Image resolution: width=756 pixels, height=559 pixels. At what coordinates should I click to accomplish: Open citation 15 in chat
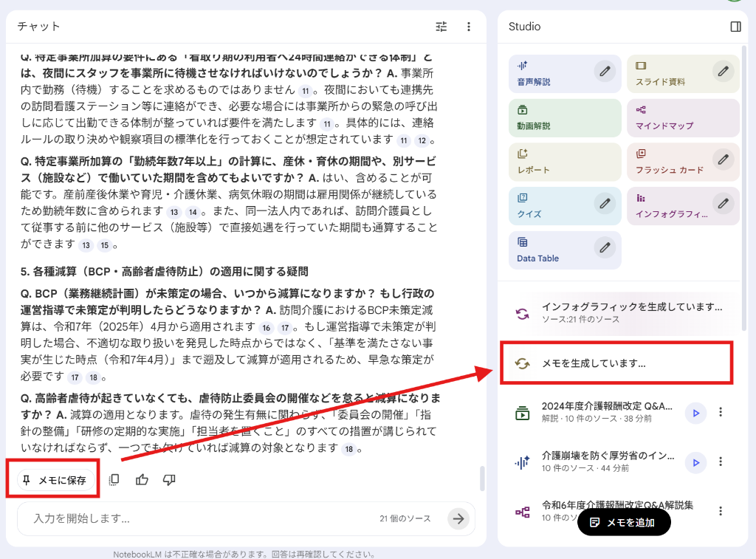coord(105,245)
